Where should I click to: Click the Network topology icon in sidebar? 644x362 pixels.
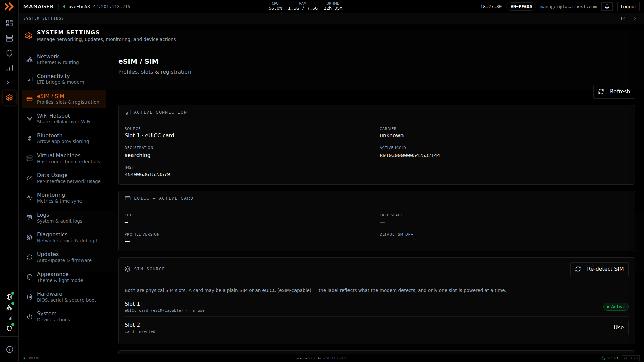30,60
